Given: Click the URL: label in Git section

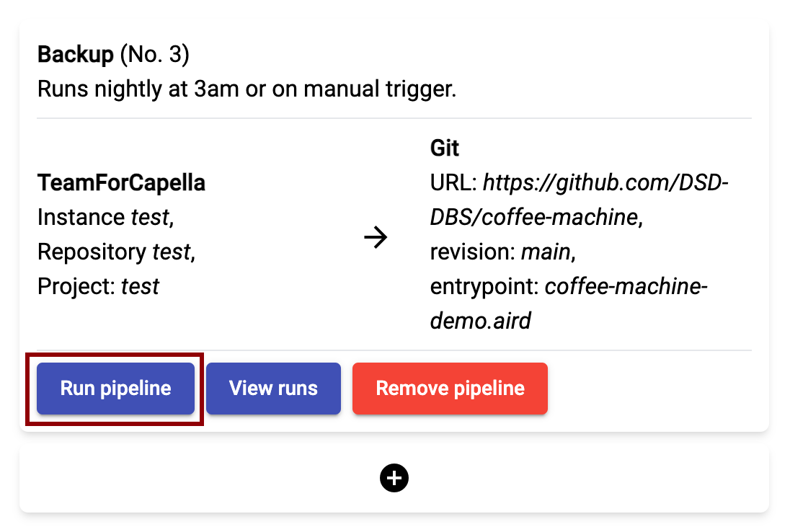Looking at the screenshot, I should [453, 183].
